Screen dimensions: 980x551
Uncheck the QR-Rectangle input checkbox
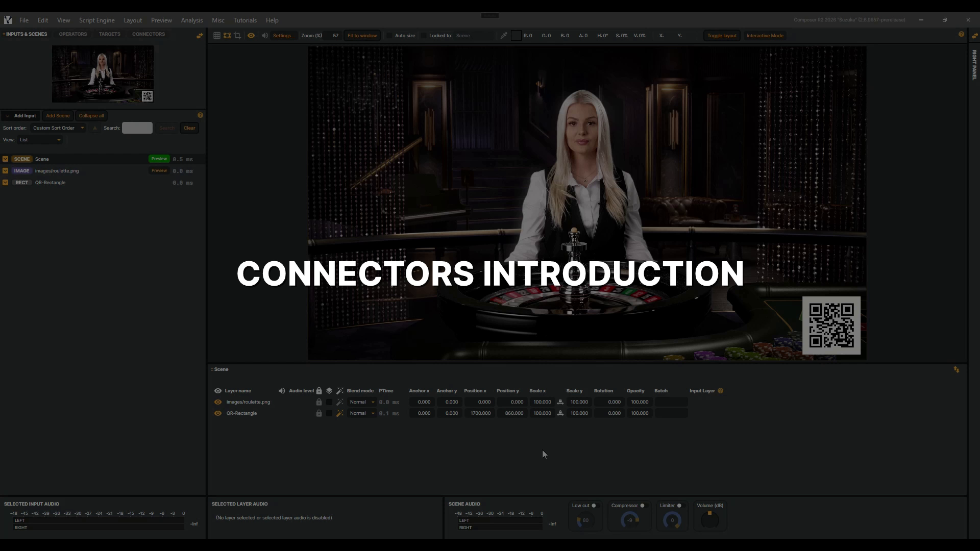pos(6,183)
